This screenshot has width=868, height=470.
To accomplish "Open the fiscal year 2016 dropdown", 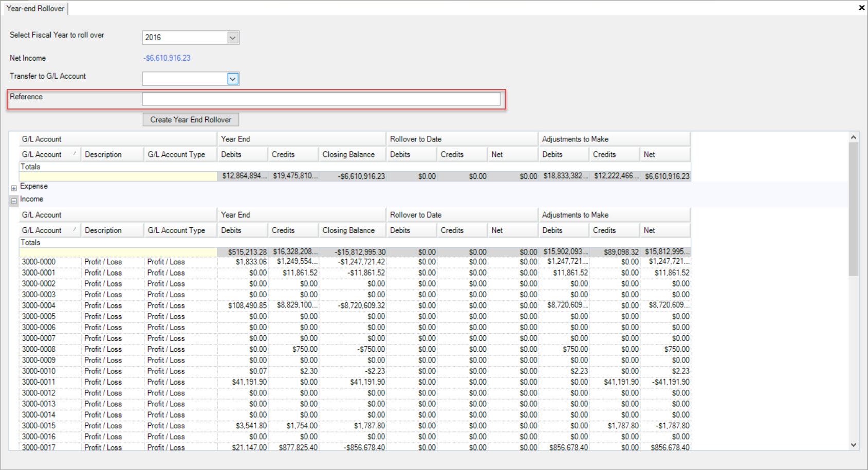I will 233,38.
